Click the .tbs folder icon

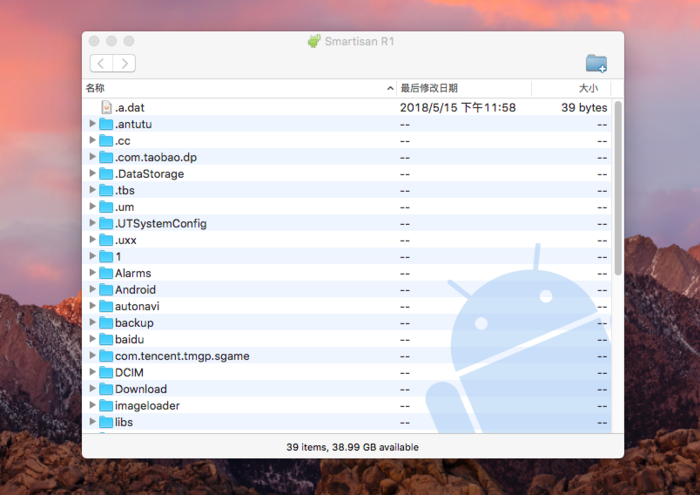click(x=106, y=190)
